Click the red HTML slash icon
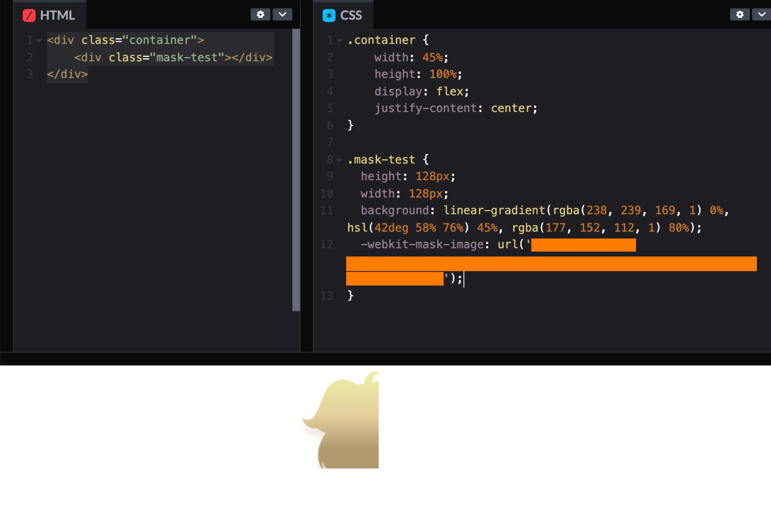Screen dimensions: 771x532 (x=29, y=15)
